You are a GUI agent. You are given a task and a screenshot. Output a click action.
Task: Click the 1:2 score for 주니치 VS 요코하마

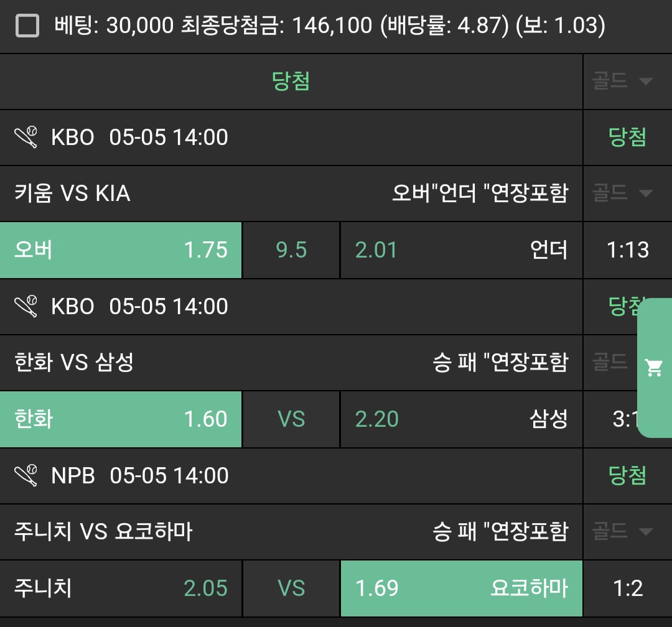pyautogui.click(x=627, y=588)
